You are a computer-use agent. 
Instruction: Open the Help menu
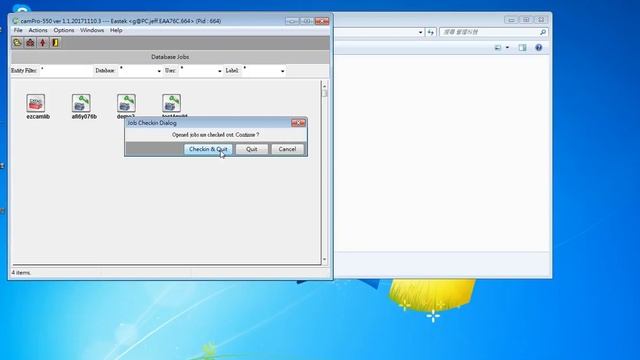pyautogui.click(x=116, y=30)
